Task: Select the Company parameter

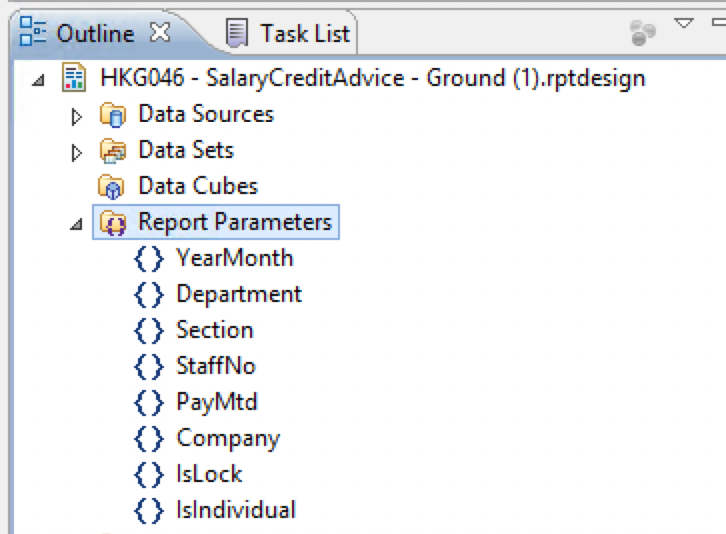Action: pos(227,438)
